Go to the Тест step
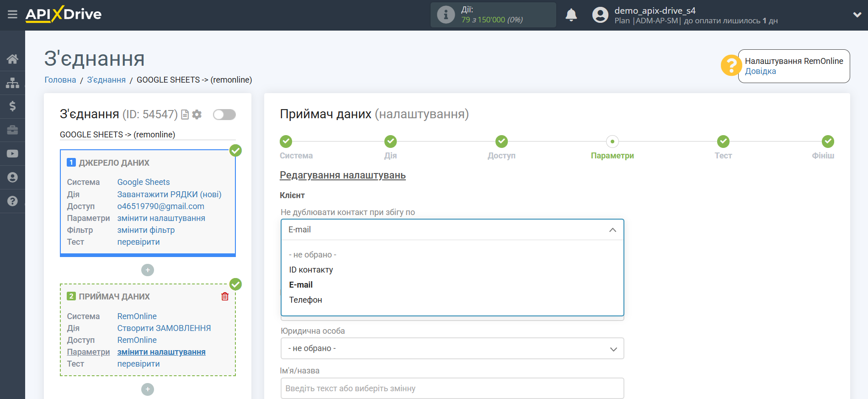This screenshot has height=399, width=868. pos(723,142)
